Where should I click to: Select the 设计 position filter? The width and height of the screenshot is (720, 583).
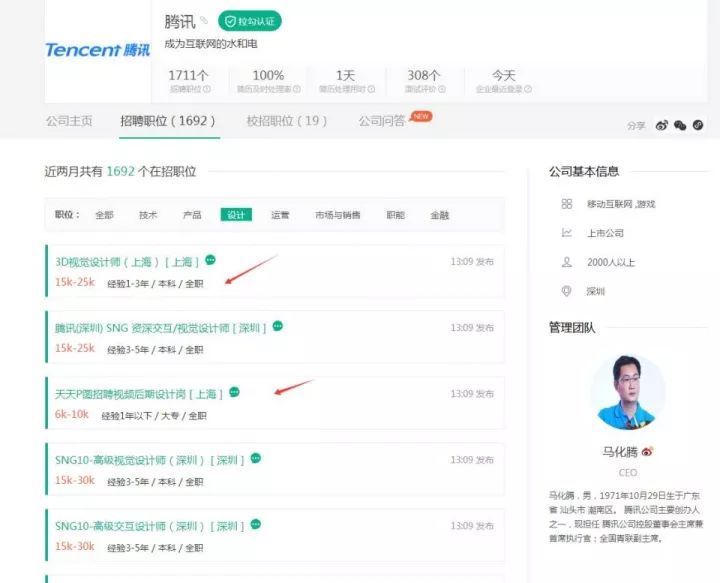click(236, 215)
